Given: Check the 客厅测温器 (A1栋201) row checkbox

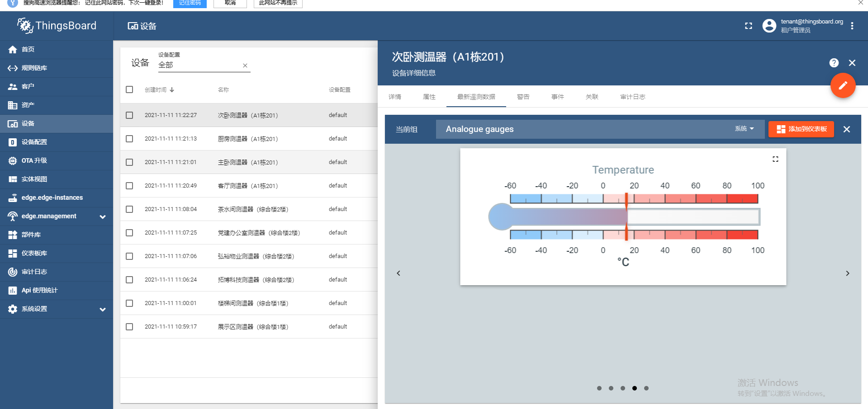Looking at the screenshot, I should (x=129, y=186).
